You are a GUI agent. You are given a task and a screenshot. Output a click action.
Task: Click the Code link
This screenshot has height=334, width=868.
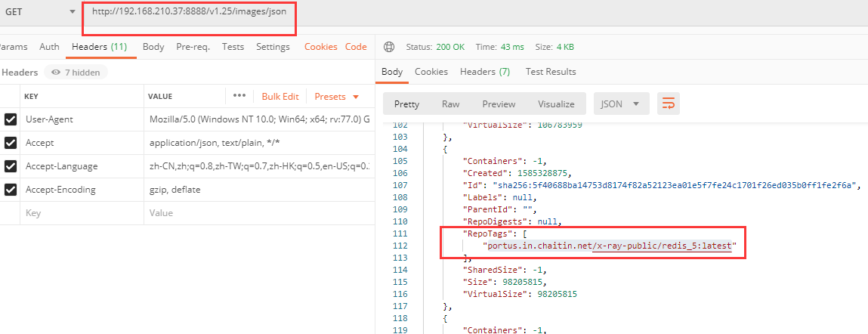tap(356, 47)
